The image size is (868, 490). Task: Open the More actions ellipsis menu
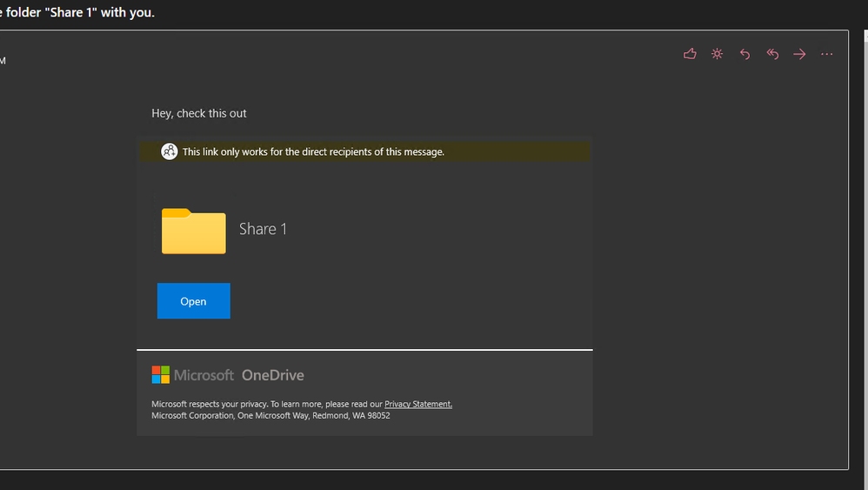pos(826,54)
